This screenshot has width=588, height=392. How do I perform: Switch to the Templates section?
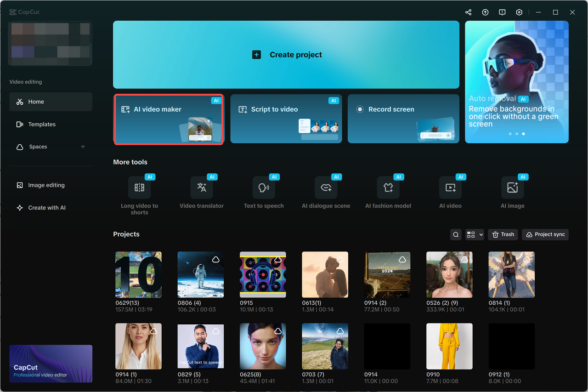click(42, 124)
